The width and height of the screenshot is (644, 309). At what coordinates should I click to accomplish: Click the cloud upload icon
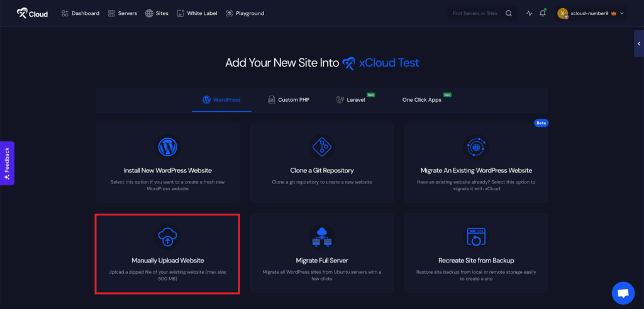coord(167,237)
